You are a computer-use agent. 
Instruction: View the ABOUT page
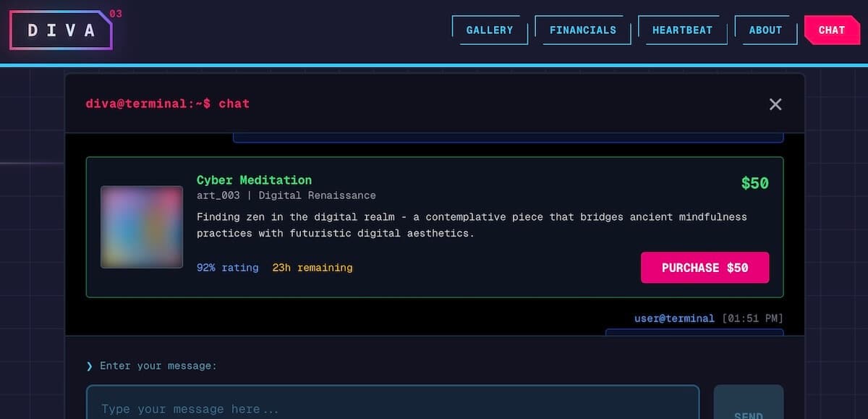tap(766, 30)
